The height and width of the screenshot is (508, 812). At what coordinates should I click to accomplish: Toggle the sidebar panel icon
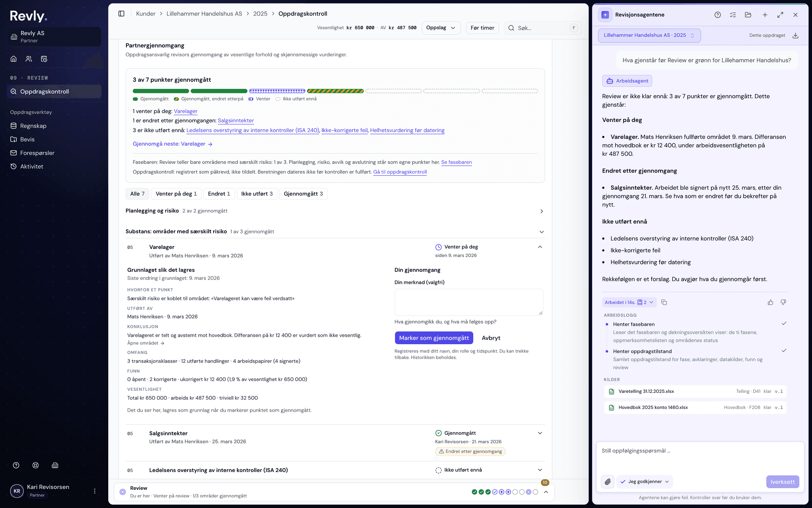pyautogui.click(x=121, y=14)
